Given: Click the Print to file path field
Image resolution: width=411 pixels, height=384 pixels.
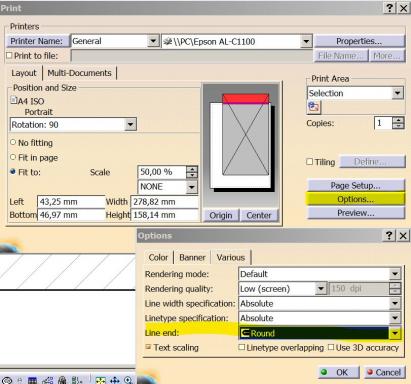Looking at the screenshot, I should click(x=192, y=56).
